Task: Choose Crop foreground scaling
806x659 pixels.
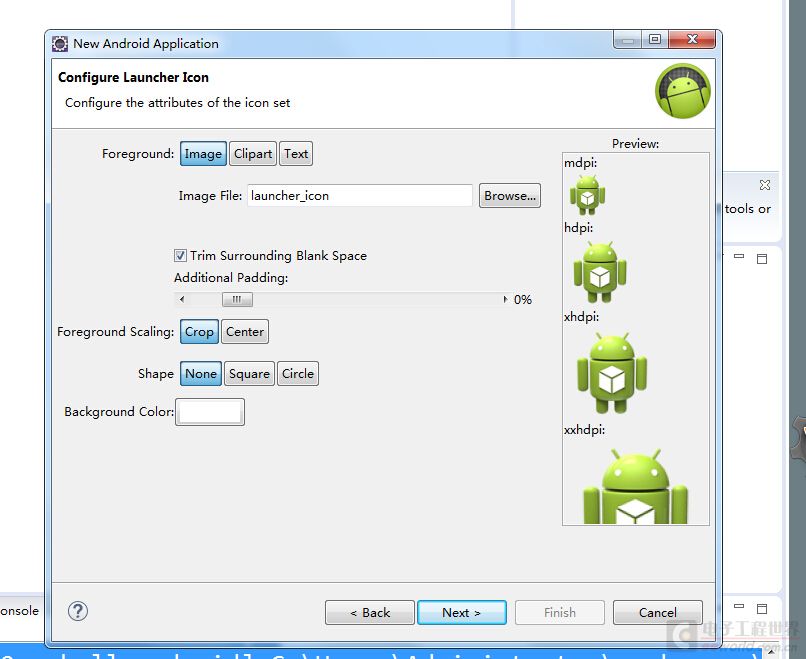Action: (199, 332)
